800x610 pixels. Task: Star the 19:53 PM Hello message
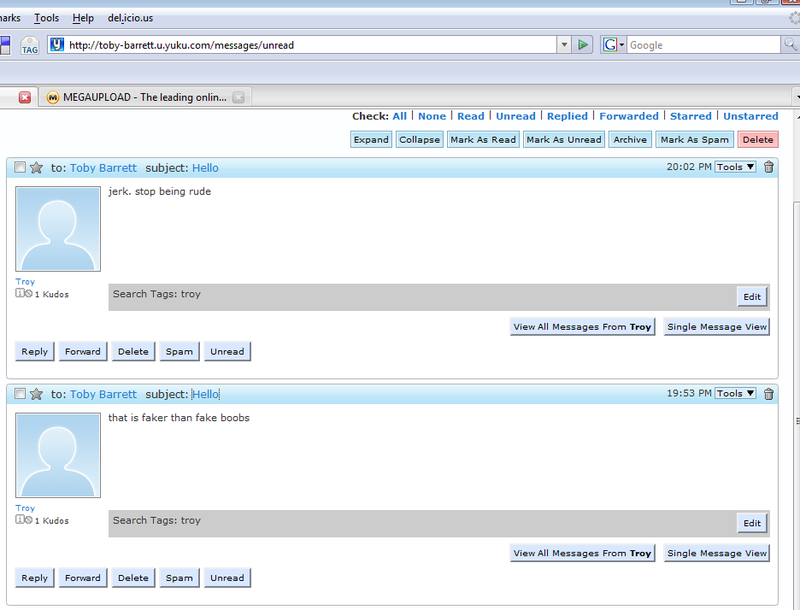(37, 394)
